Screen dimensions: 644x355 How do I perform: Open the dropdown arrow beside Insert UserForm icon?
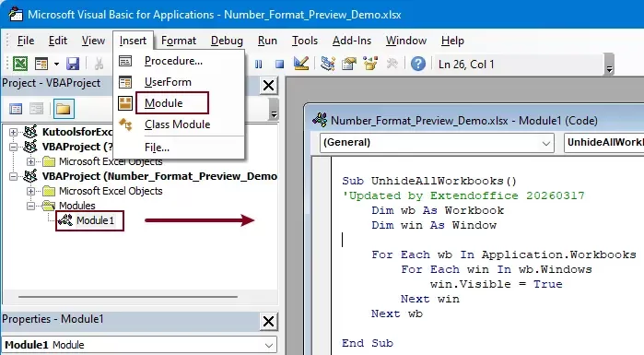pos(56,65)
